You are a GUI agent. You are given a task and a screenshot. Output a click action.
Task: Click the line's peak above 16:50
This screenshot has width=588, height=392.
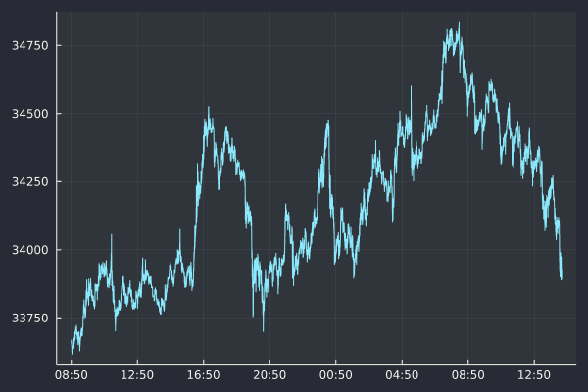(208, 107)
